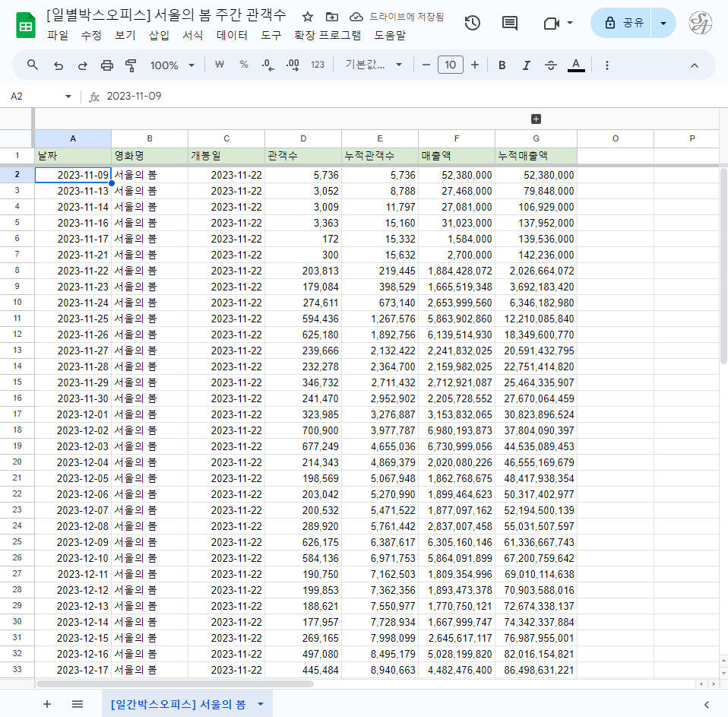Click the print icon
Screen dimensions: 728x717
coord(107,65)
